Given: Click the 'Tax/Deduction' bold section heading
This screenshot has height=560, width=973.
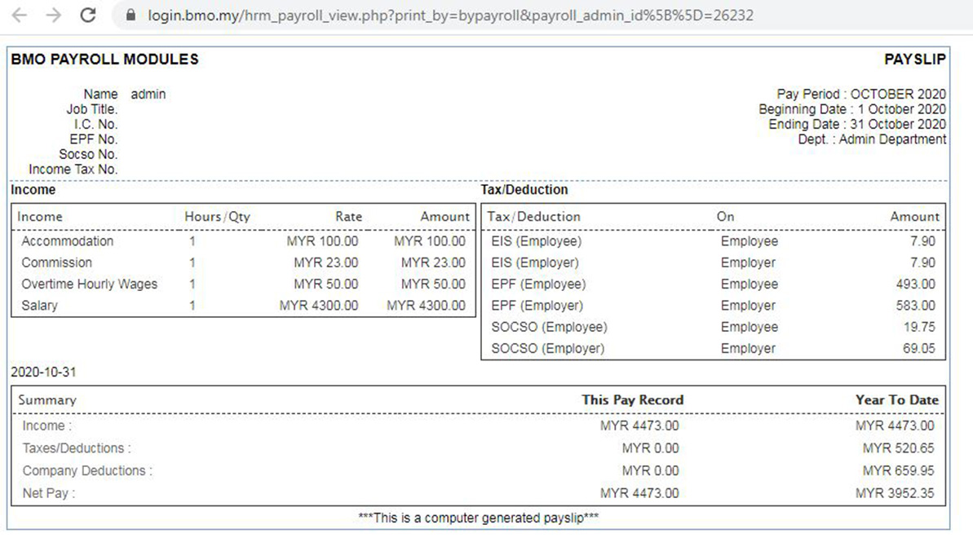Looking at the screenshot, I should 524,190.
